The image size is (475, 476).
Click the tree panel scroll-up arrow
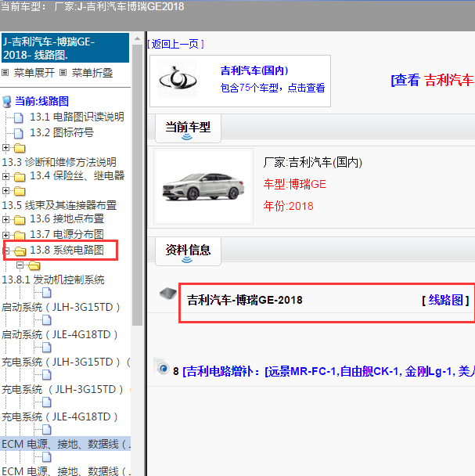coord(137,38)
